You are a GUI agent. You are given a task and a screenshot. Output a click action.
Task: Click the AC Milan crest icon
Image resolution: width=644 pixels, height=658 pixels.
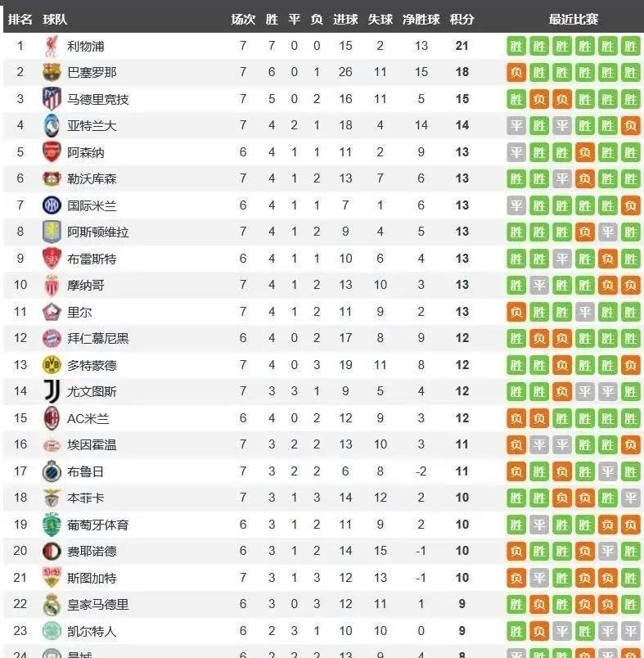[x=52, y=418]
